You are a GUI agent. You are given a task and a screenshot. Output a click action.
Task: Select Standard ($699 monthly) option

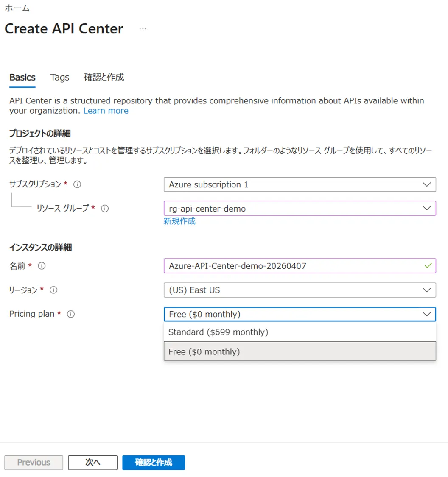coord(218,332)
